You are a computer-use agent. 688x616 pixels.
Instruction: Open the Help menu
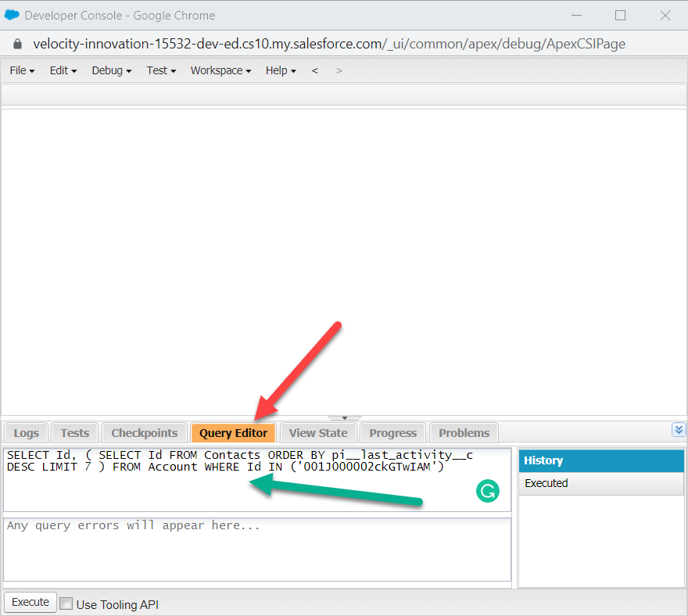[x=281, y=70]
